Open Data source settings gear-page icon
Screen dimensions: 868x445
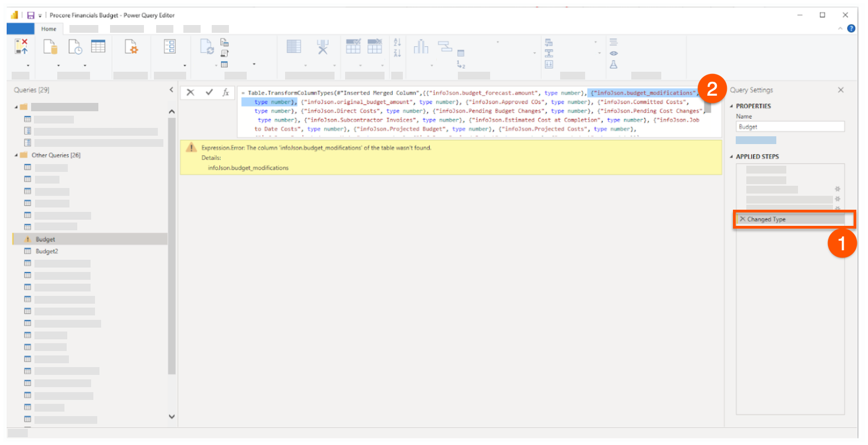click(x=131, y=47)
